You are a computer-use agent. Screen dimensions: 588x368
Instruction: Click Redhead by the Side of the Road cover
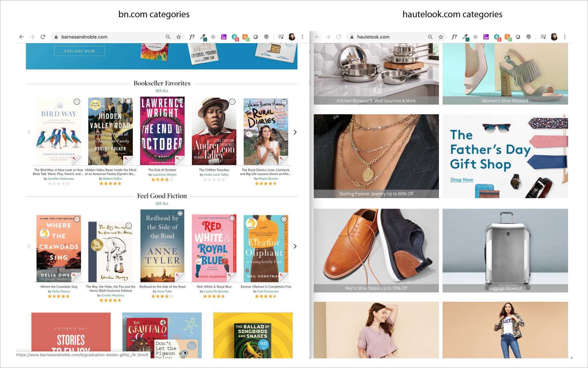pyautogui.click(x=162, y=246)
